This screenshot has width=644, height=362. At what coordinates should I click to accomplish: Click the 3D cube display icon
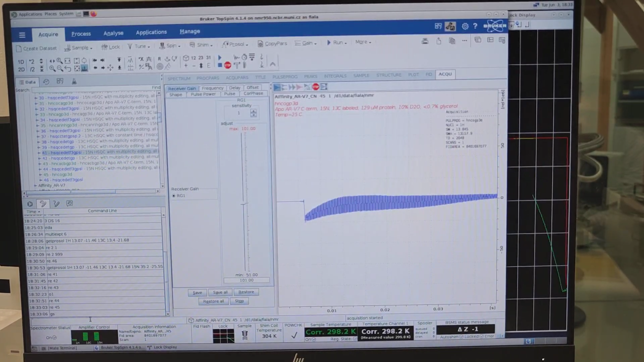(186, 58)
